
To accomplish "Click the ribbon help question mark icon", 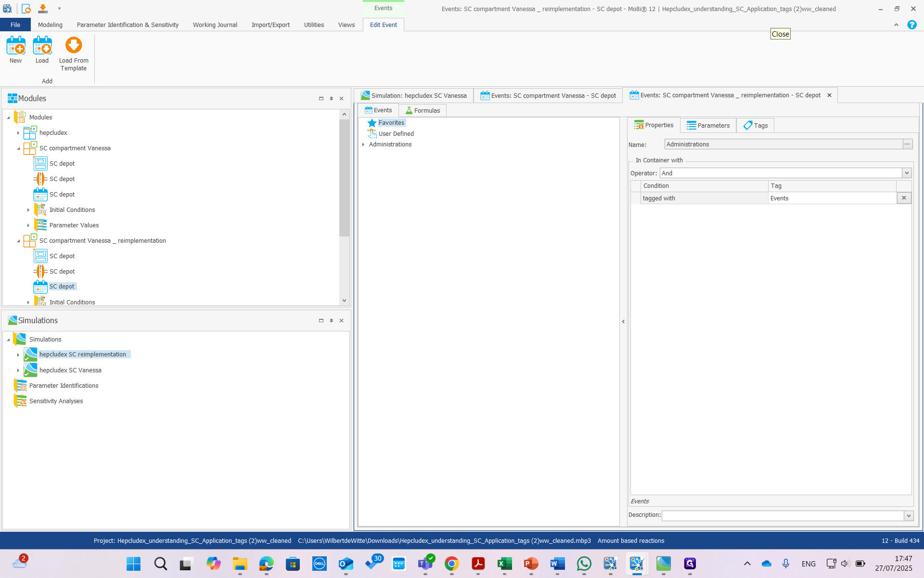I will (911, 25).
